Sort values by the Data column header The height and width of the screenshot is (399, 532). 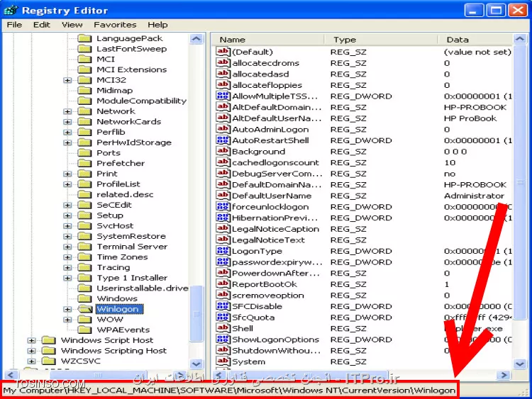pyautogui.click(x=475, y=40)
